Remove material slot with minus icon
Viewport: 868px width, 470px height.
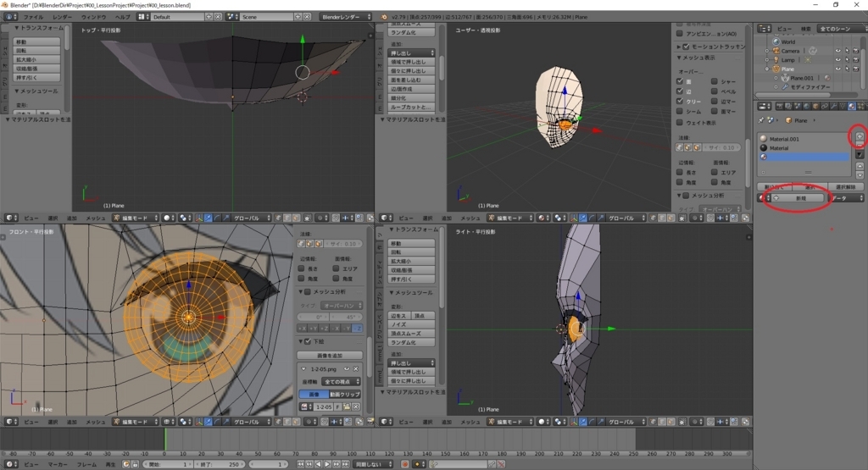tap(860, 145)
